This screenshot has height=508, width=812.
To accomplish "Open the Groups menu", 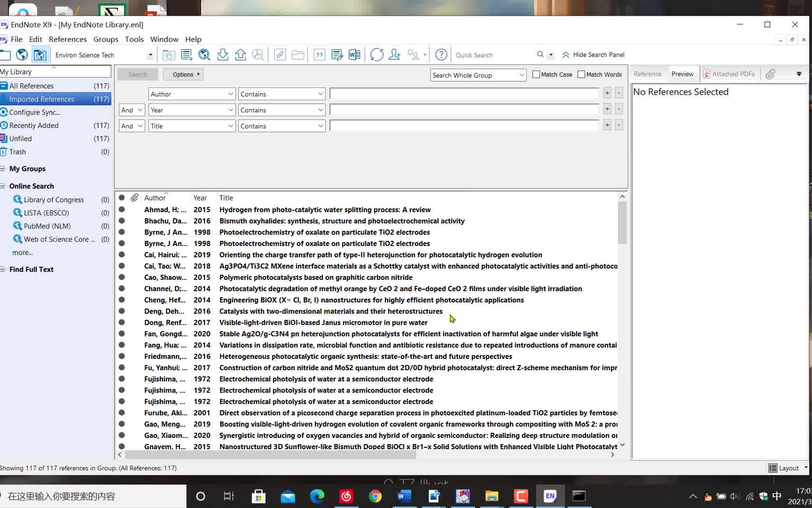I will click(x=106, y=39).
